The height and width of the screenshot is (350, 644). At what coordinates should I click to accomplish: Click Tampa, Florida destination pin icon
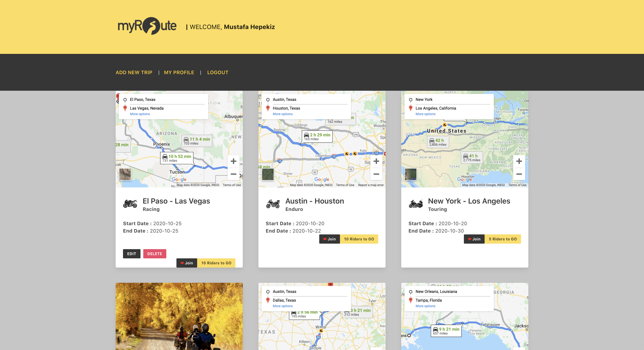pyautogui.click(x=410, y=300)
